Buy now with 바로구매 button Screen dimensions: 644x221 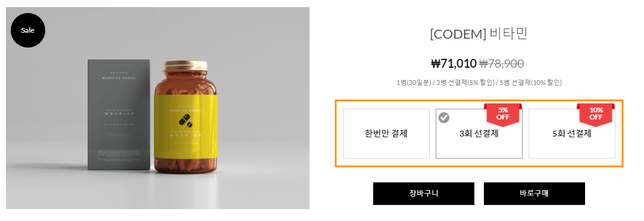pos(534,194)
